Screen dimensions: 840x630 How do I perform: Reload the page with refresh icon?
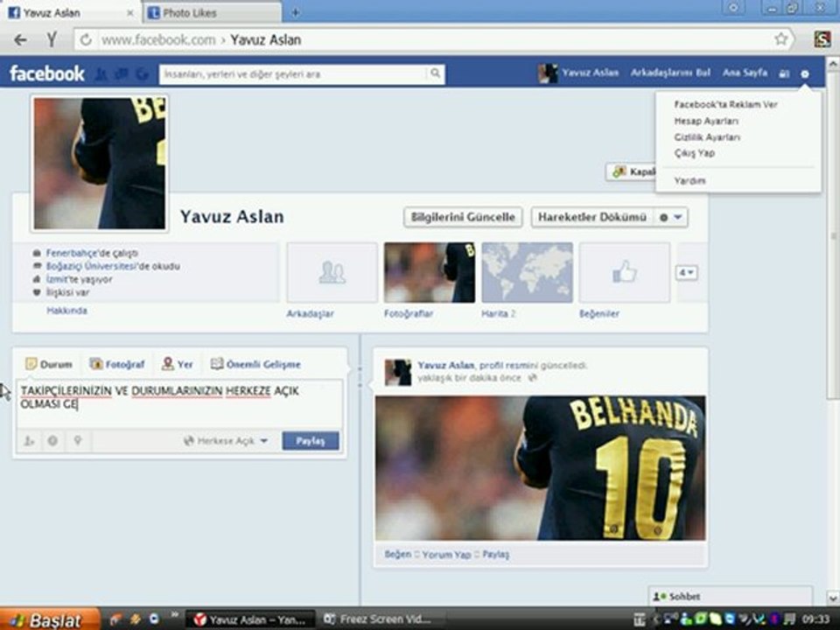click(x=86, y=39)
